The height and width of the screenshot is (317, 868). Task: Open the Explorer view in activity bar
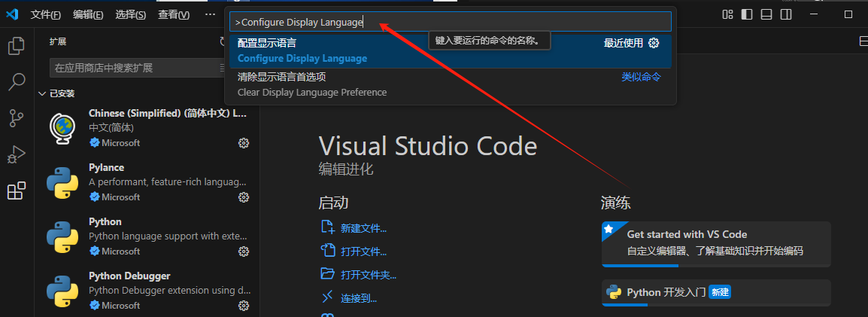pos(17,46)
